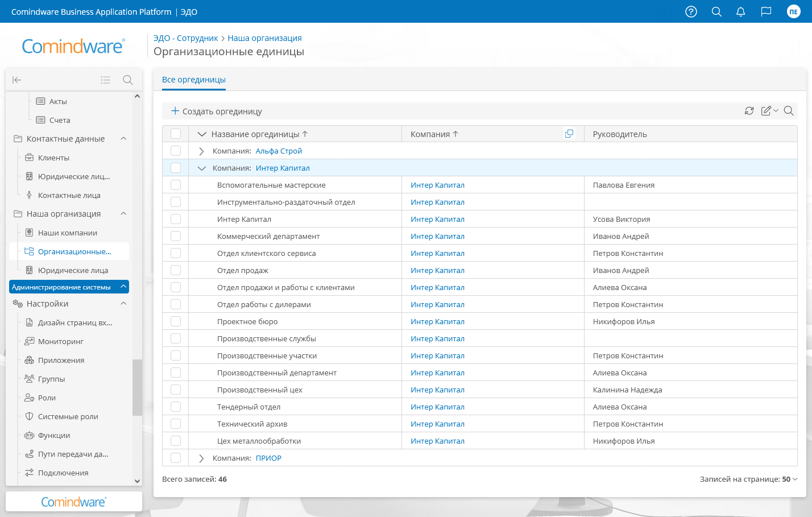Check the Коммерческий департамент row checkbox

coord(176,236)
